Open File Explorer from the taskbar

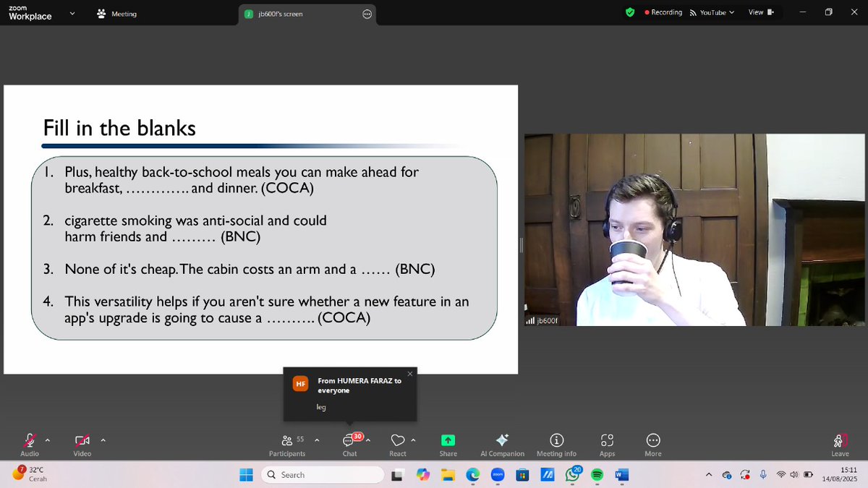[448, 475]
